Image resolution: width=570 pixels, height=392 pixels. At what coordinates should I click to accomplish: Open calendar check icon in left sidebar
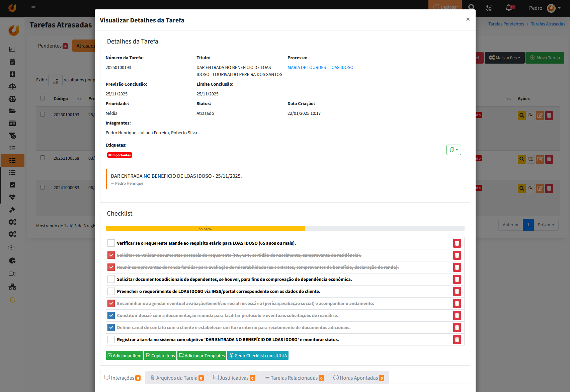tap(12, 62)
